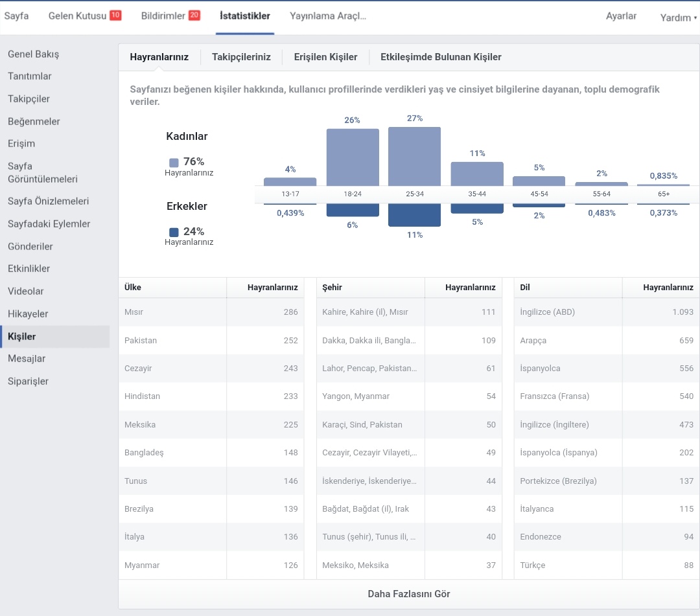Click Daha Fazlasını Gör button
This screenshot has width=700, height=616.
pos(408,594)
